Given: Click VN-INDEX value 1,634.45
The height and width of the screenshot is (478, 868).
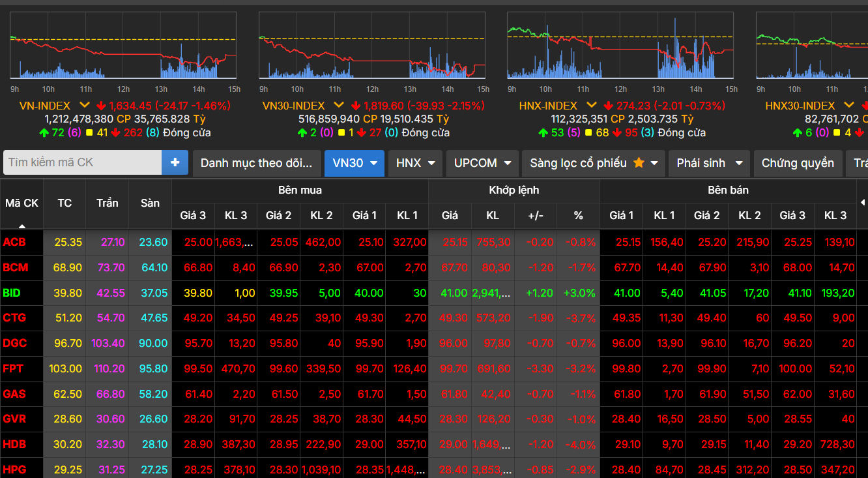Looking at the screenshot, I should pyautogui.click(x=130, y=105).
